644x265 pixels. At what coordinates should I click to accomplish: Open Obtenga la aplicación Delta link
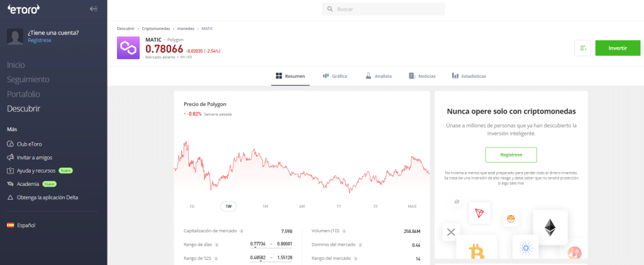[x=47, y=197]
